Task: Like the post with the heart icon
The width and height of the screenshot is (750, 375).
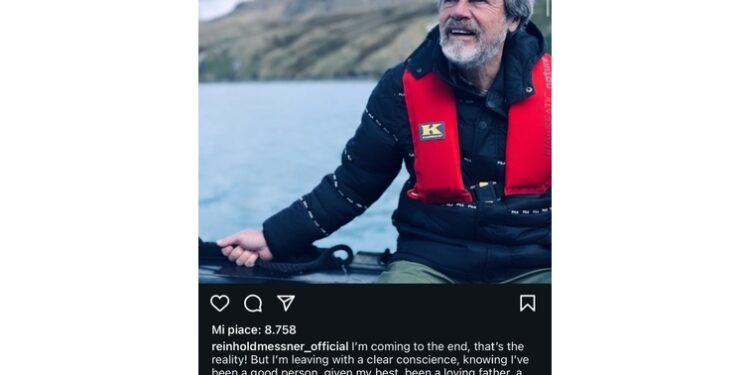Action: coord(220,303)
